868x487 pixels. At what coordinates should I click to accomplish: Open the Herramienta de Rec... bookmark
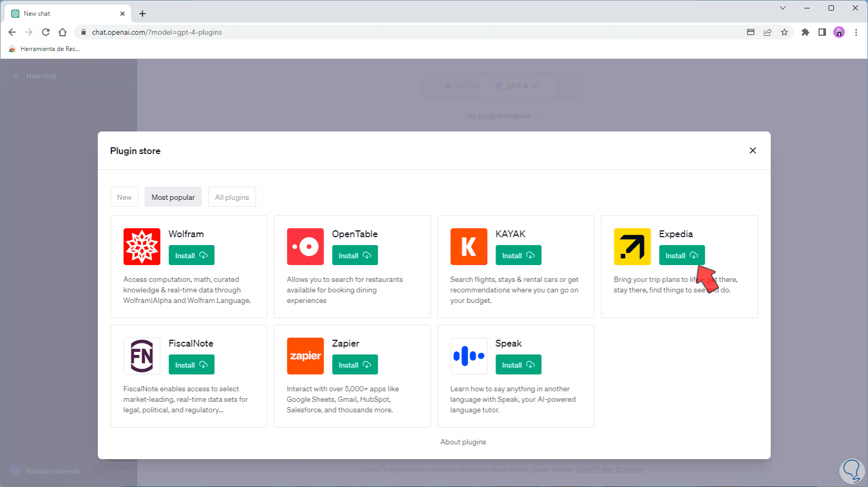coord(44,49)
